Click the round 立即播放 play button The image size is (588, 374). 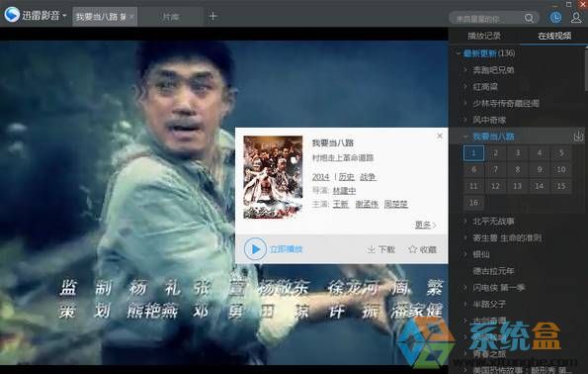(x=255, y=249)
